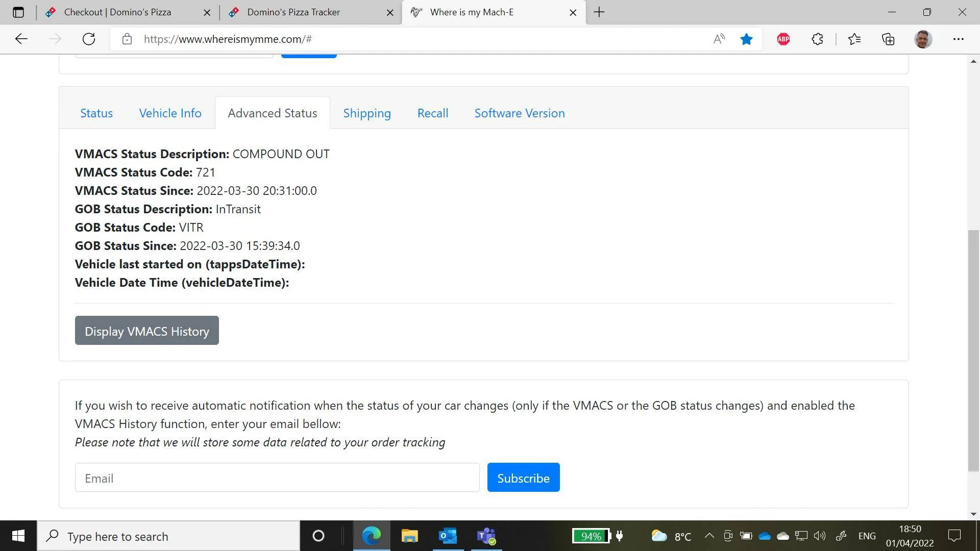Open the Shipping tab

367,113
